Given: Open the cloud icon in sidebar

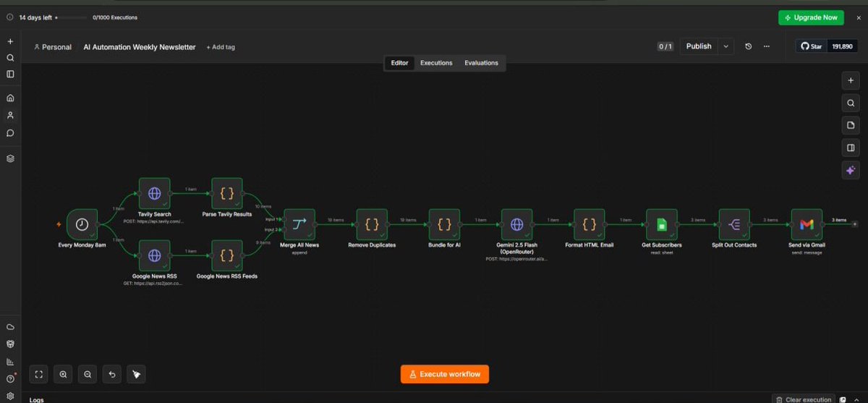Looking at the screenshot, I should (10, 327).
